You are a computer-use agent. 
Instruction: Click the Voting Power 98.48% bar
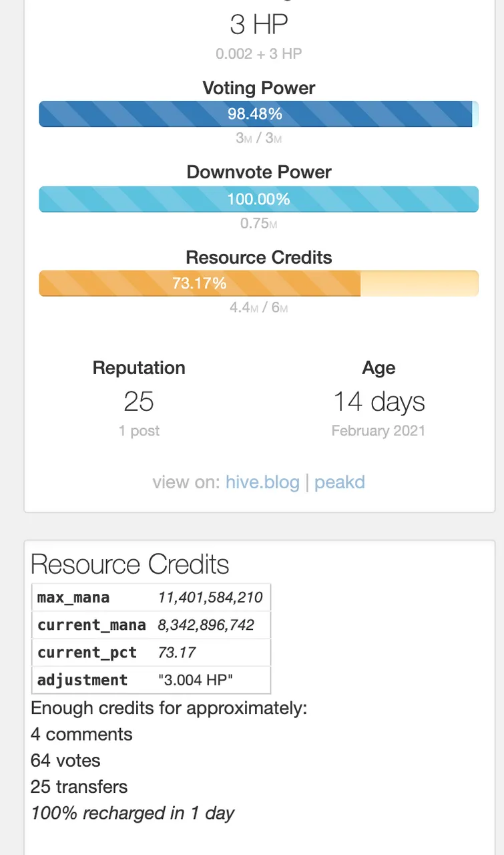coord(259,114)
